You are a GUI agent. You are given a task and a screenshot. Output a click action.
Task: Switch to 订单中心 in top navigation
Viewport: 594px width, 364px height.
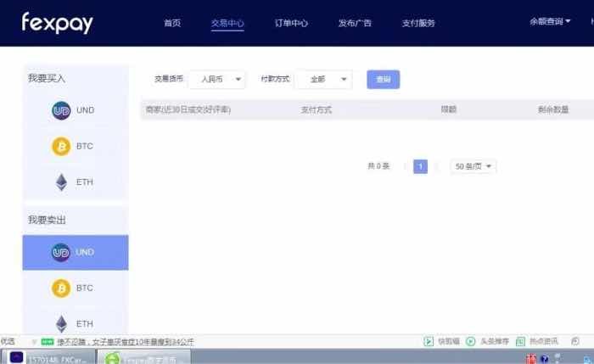[293, 23]
